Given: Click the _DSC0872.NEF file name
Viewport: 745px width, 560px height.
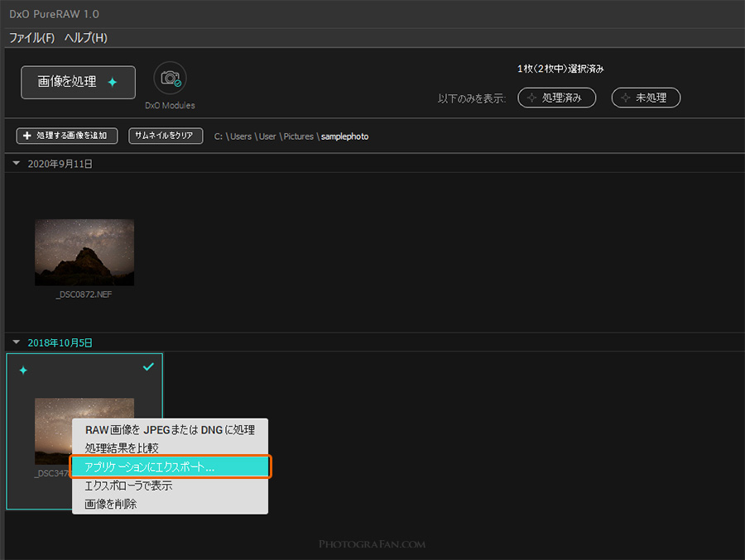Looking at the screenshot, I should pos(84,294).
